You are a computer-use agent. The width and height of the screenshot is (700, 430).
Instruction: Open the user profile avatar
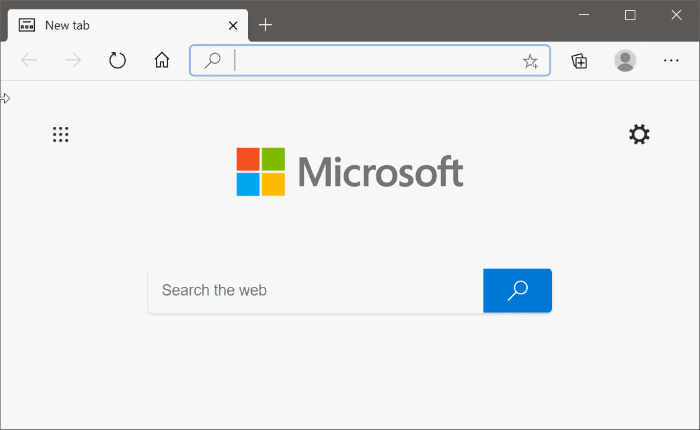625,60
